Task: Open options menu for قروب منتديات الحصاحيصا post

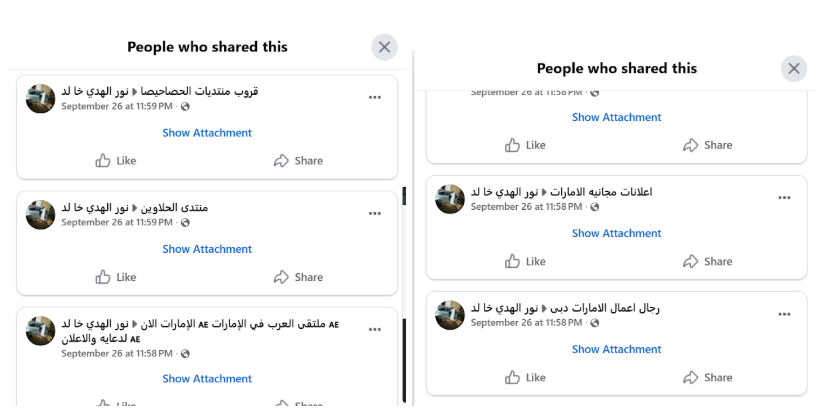Action: [375, 97]
